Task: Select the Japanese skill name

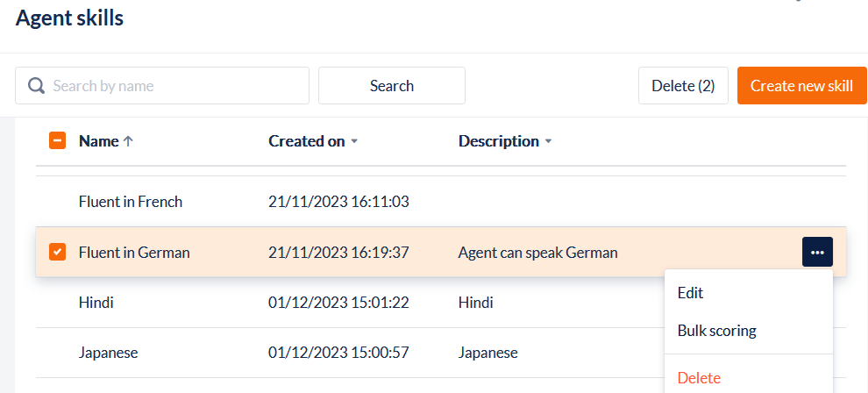Action: (x=108, y=353)
